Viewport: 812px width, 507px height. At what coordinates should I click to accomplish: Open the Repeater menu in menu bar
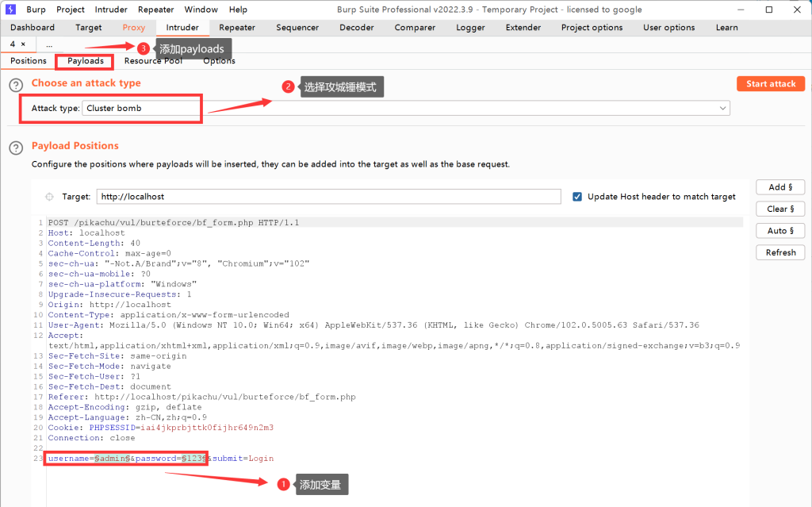pyautogui.click(x=156, y=10)
